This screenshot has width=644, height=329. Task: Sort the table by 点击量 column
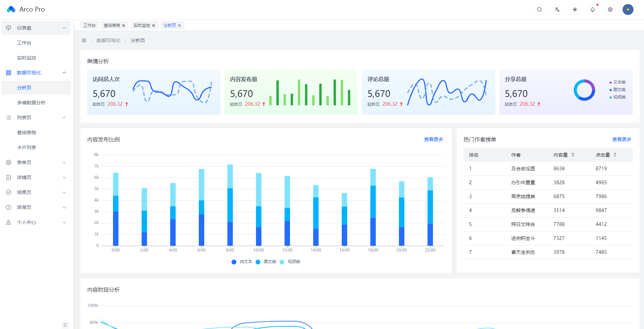tap(615, 155)
